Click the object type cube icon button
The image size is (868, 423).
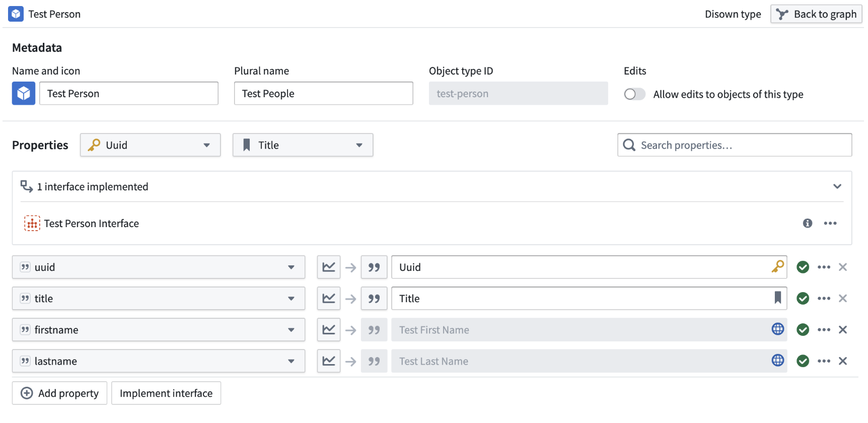pos(24,93)
